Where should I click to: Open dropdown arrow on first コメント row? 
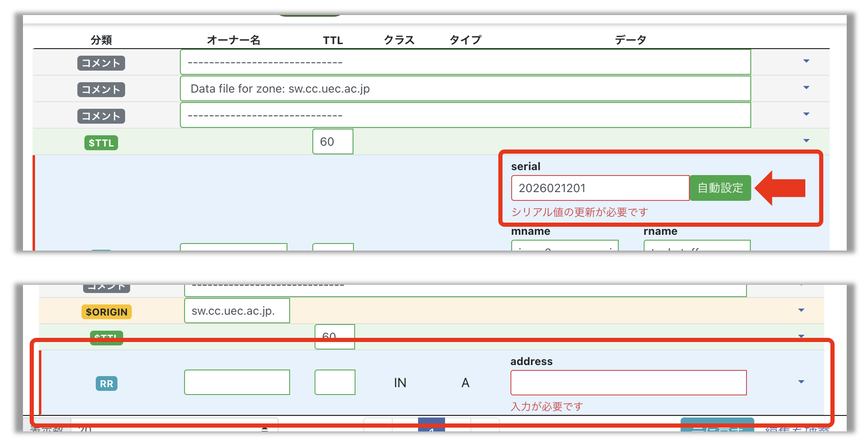click(806, 61)
